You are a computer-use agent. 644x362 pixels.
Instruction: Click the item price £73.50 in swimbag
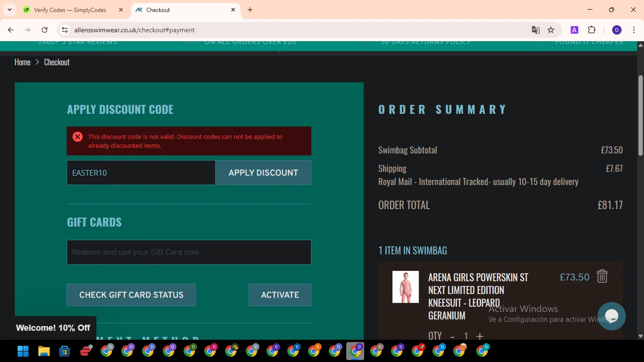[x=574, y=277]
